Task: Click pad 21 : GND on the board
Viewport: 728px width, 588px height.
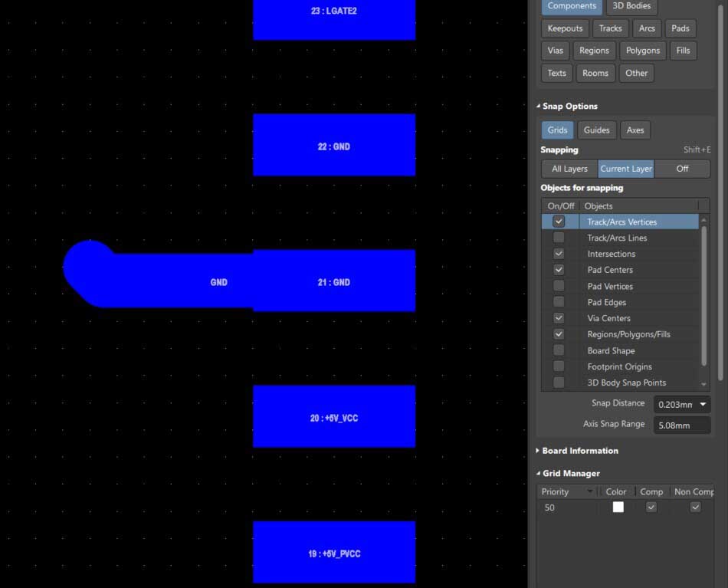Action: coord(334,281)
